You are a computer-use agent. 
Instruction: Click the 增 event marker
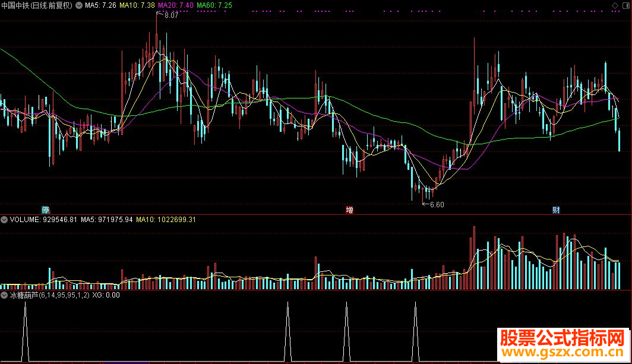349,210
